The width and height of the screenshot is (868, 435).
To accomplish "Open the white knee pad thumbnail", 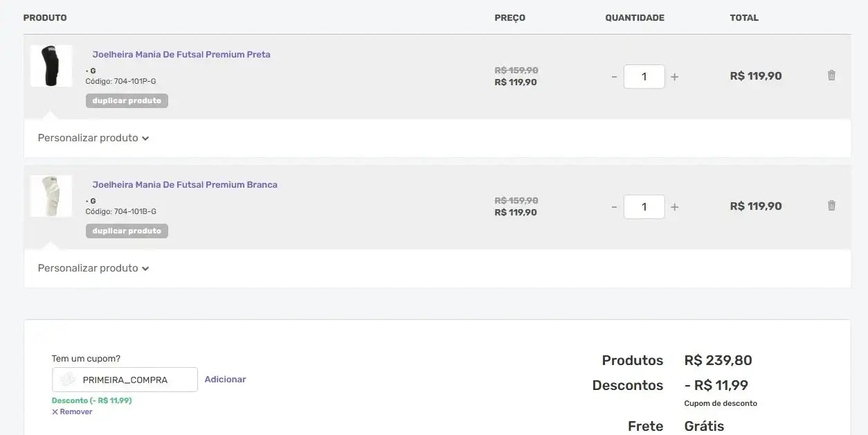I will [x=51, y=196].
